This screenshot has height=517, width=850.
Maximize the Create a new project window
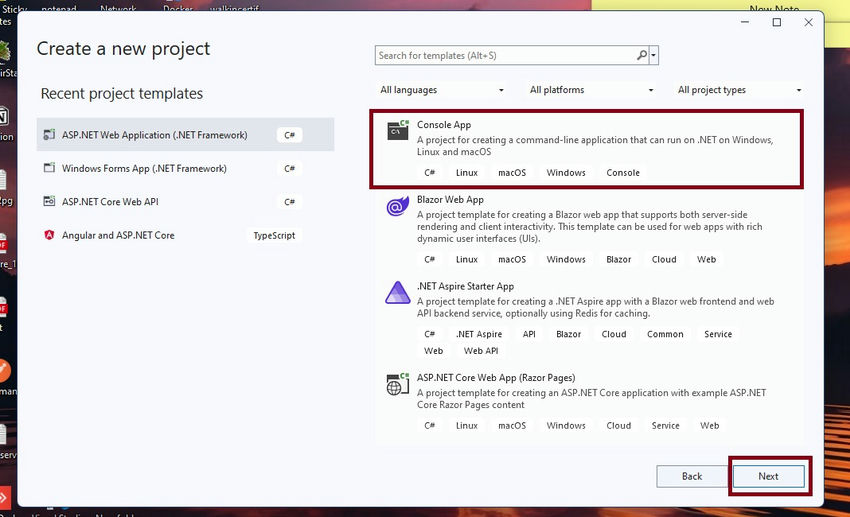pyautogui.click(x=777, y=22)
